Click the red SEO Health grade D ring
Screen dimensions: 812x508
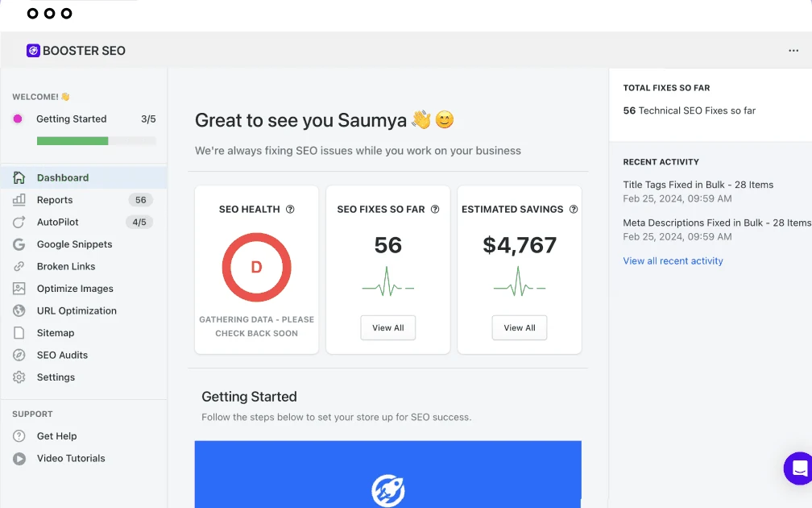256,267
